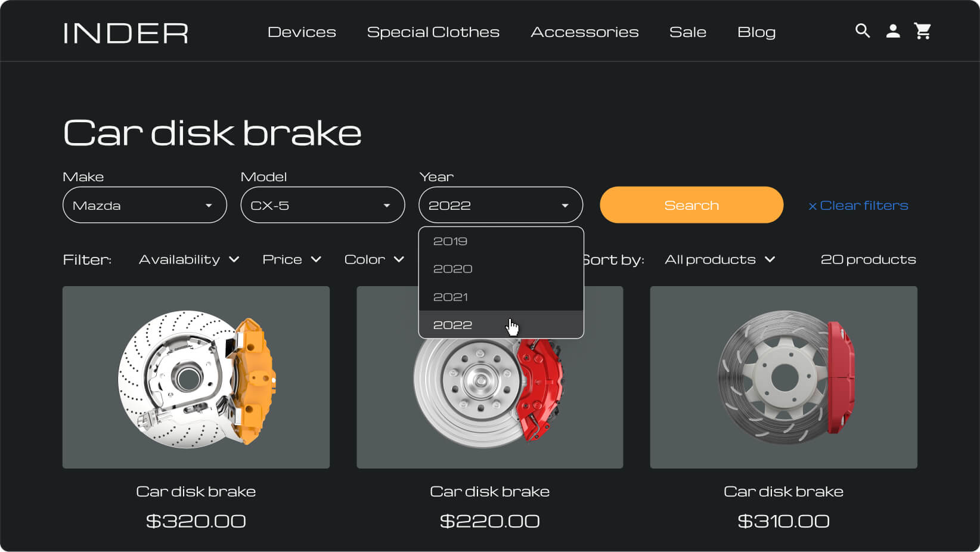Open the Make dropdown showing Mazda
The height and width of the screenshot is (552, 980).
(x=144, y=205)
